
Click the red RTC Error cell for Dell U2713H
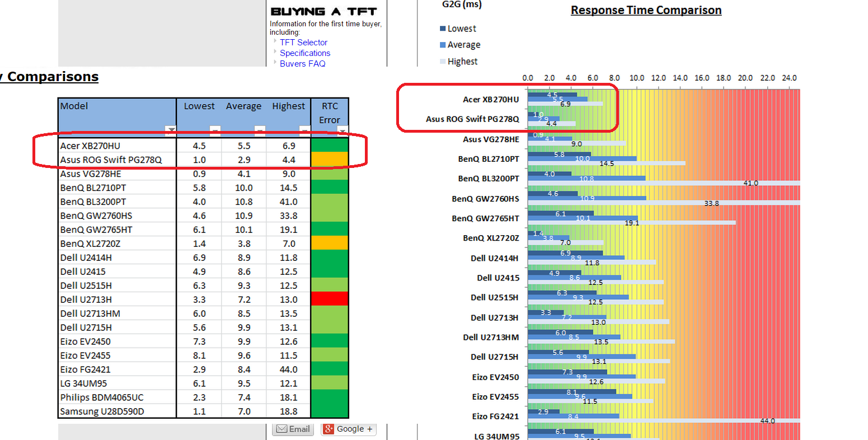(330, 299)
